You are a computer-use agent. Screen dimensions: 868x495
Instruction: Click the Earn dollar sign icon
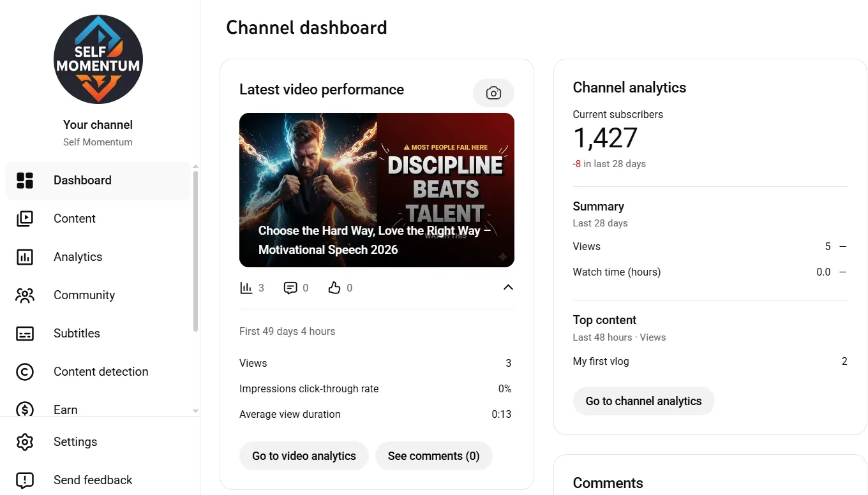pyautogui.click(x=25, y=409)
